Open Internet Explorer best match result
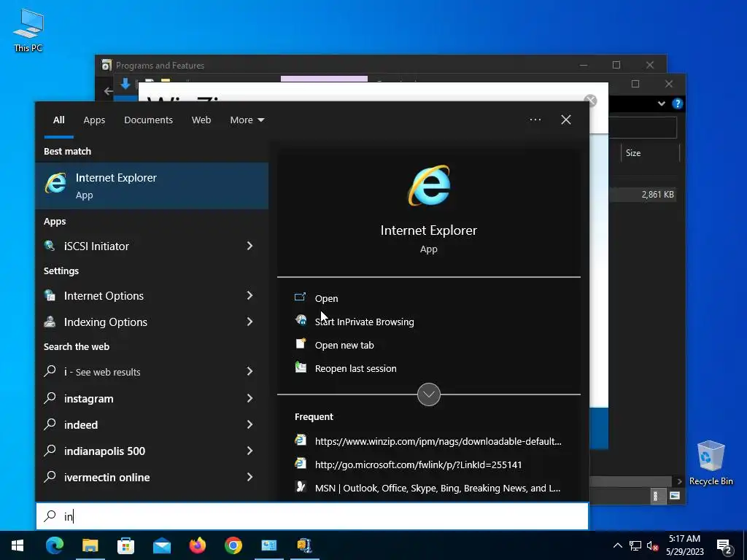 click(152, 186)
